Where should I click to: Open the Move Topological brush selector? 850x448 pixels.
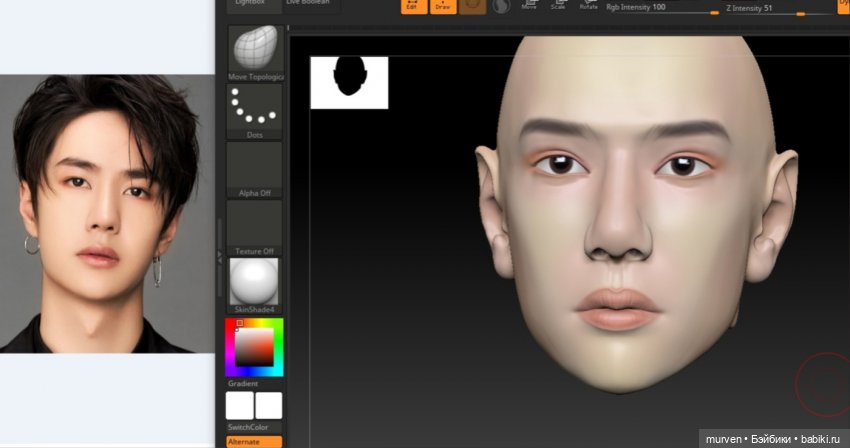pos(256,53)
